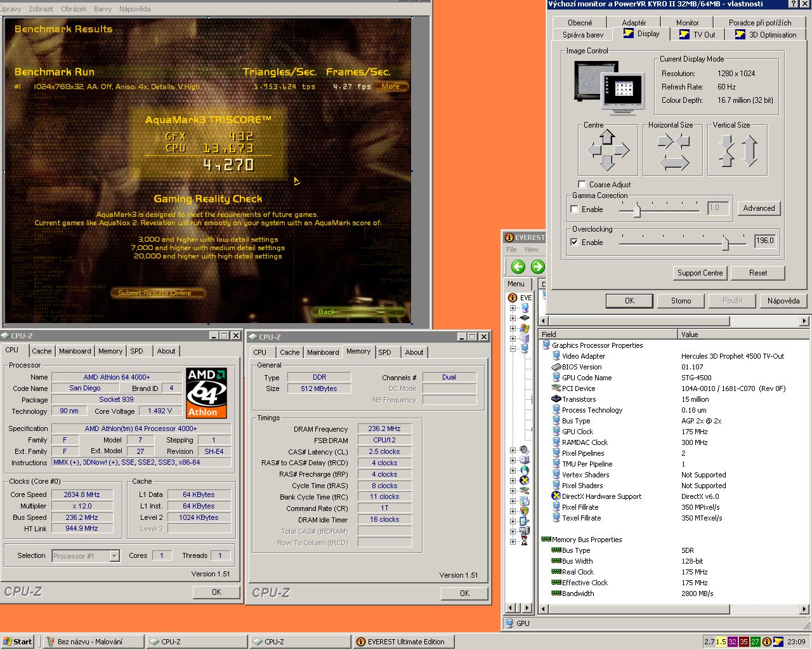Expand the Benchmark node in EVEREST tree
The height and width of the screenshot is (650, 812).
coord(513,541)
